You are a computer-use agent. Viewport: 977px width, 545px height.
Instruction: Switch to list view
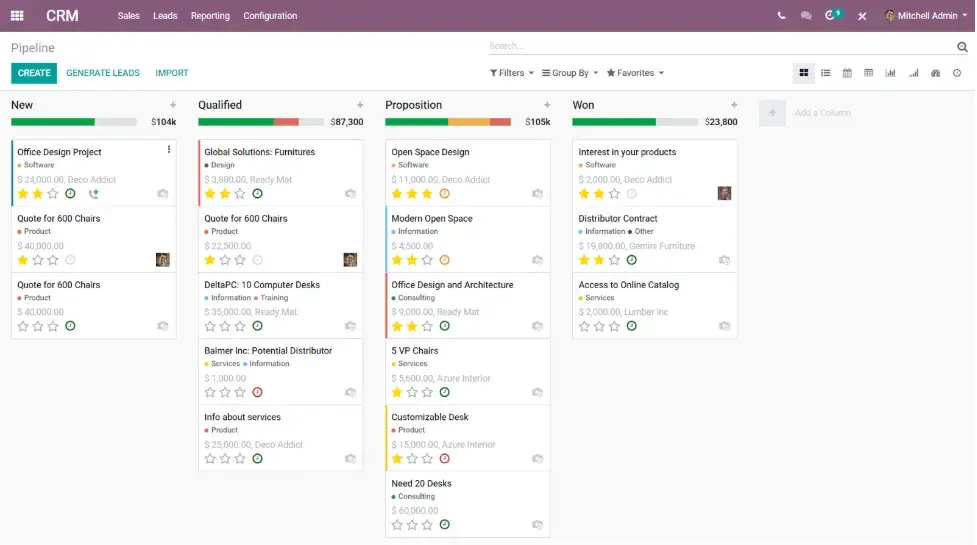click(x=825, y=73)
